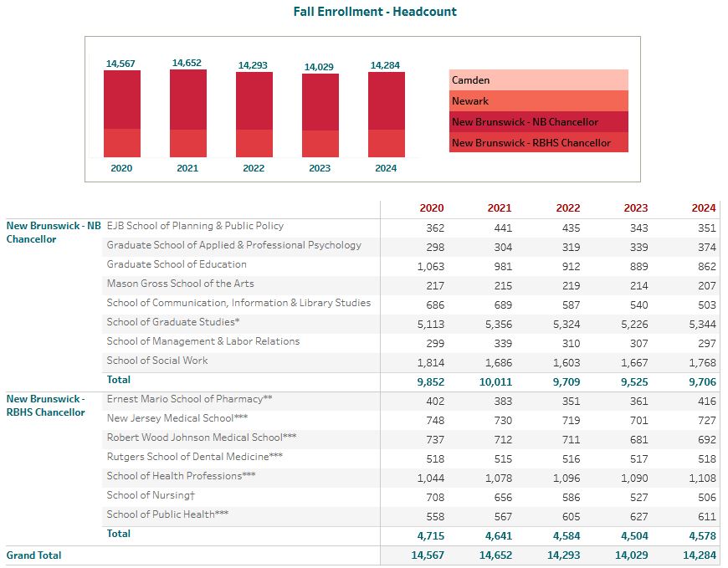Click New Jersey Medical School 2023 value 701
Image resolution: width=728 pixels, height=568 pixels.
(638, 421)
